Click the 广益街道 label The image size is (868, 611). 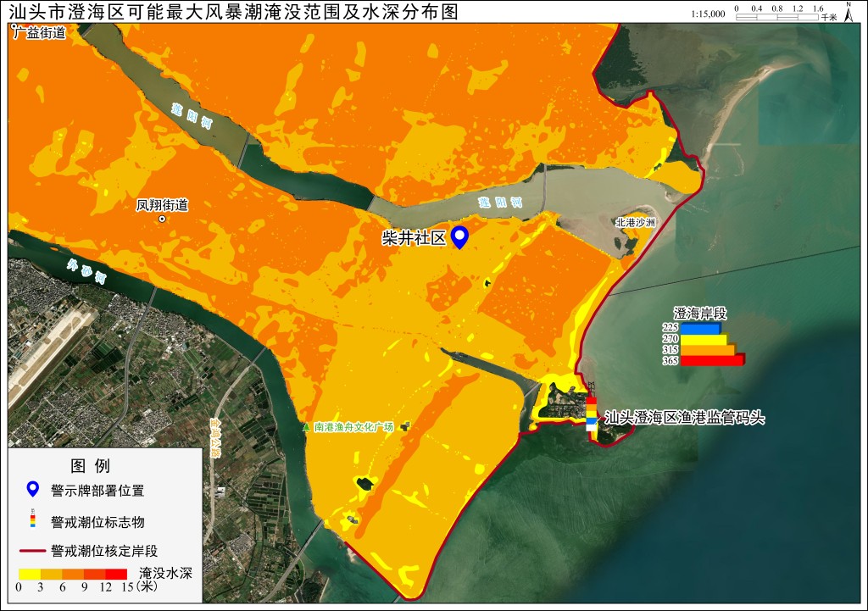[x=40, y=33]
